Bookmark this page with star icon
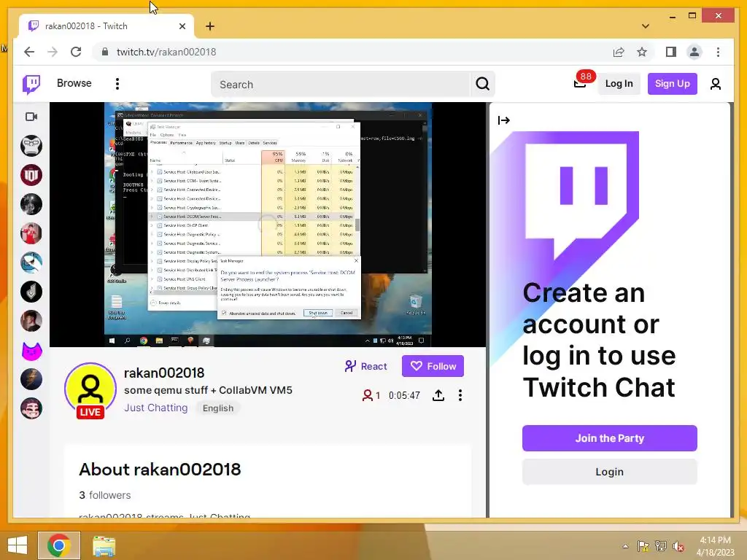Screen dimensions: 747x560 click(642, 52)
